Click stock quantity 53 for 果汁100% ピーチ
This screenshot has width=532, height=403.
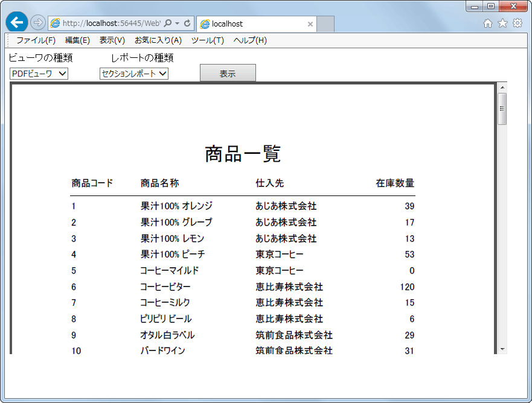point(409,254)
